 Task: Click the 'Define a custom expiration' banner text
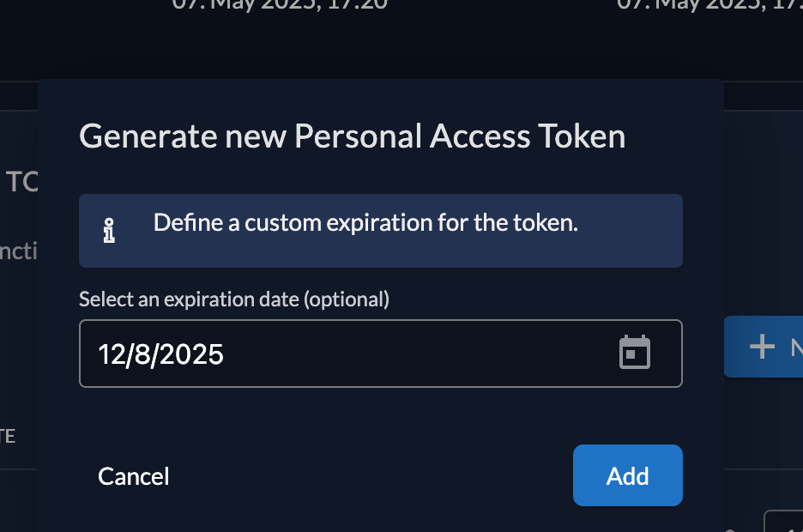click(365, 223)
